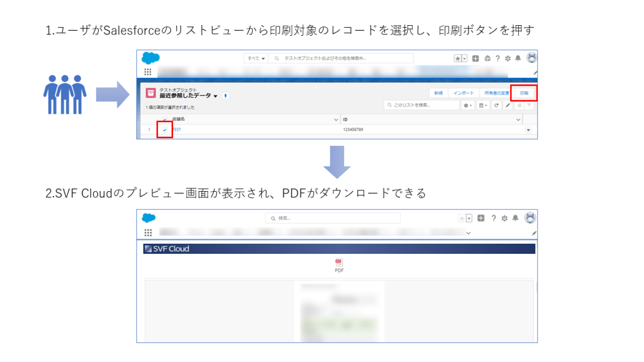
Task: Open the TEST record link
Action: pos(177,130)
